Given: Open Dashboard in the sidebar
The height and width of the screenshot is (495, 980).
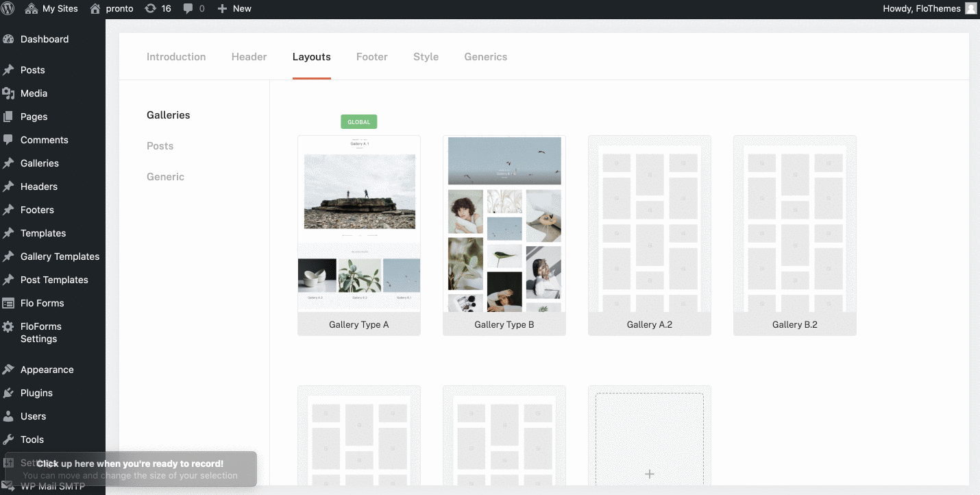Looking at the screenshot, I should 45,39.
